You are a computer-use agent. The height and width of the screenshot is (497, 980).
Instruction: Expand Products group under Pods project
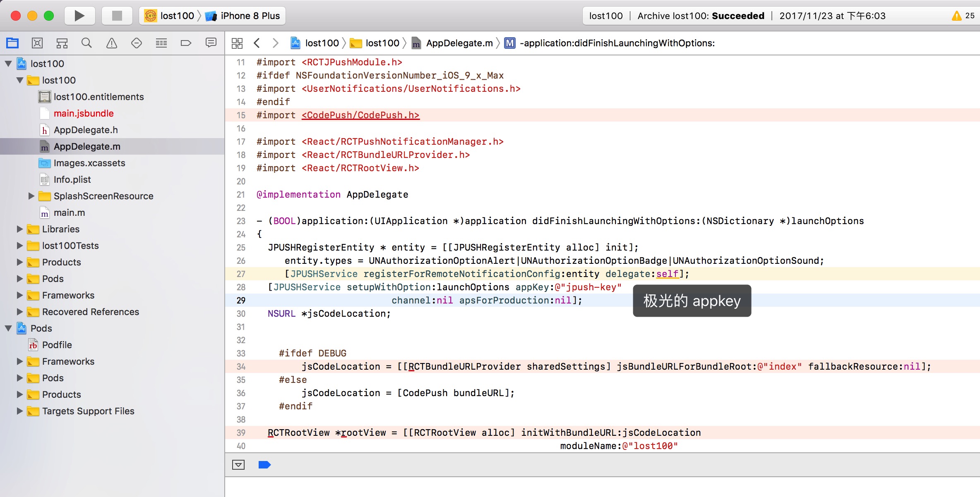click(x=20, y=394)
